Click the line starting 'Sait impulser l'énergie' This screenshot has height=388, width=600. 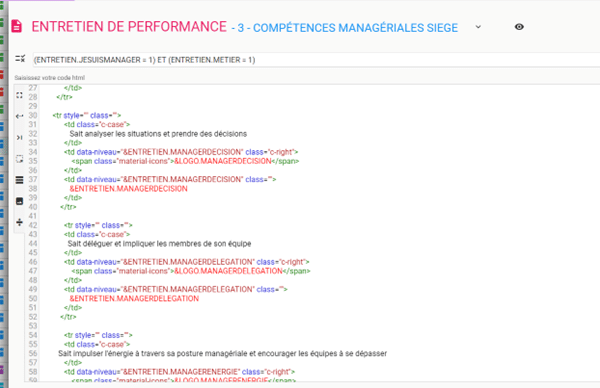click(x=222, y=354)
